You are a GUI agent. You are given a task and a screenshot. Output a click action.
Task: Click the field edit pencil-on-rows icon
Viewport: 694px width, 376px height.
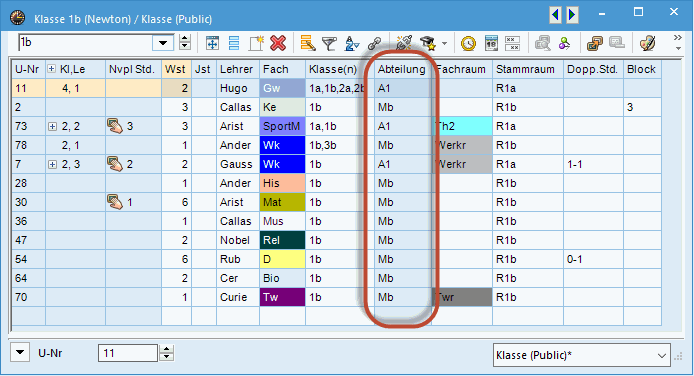(308, 43)
